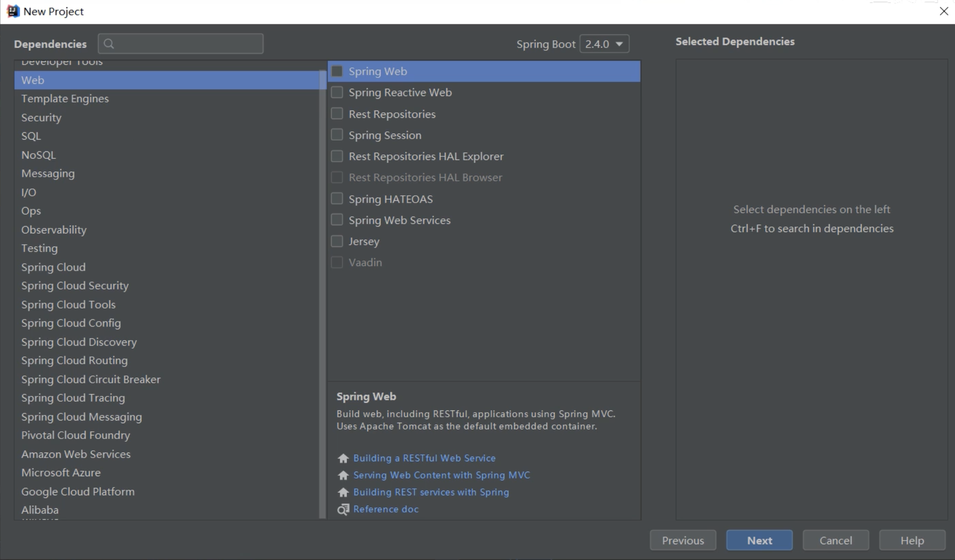Image resolution: width=955 pixels, height=560 pixels.
Task: Open the Alibaba category
Action: point(167,510)
